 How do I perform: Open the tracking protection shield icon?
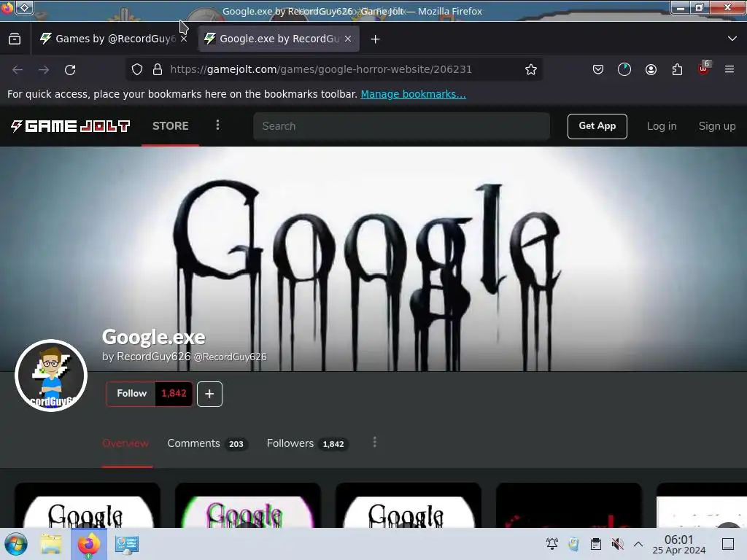137,69
